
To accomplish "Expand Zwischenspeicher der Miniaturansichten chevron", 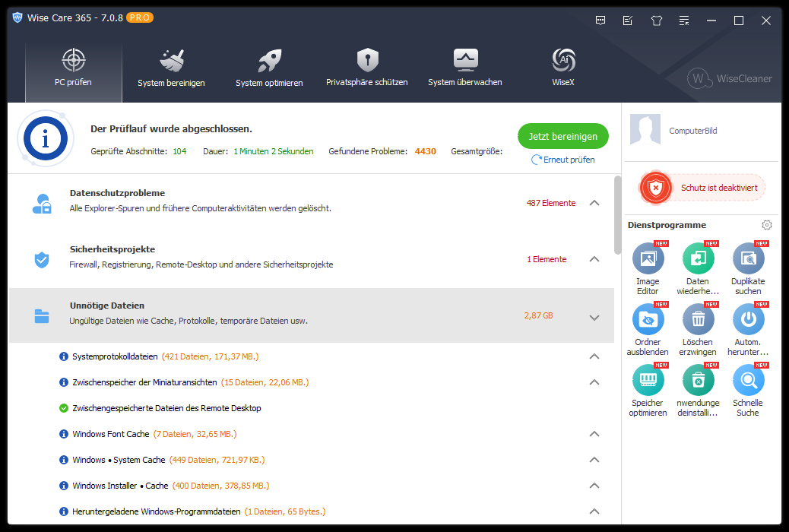I will pyautogui.click(x=594, y=382).
